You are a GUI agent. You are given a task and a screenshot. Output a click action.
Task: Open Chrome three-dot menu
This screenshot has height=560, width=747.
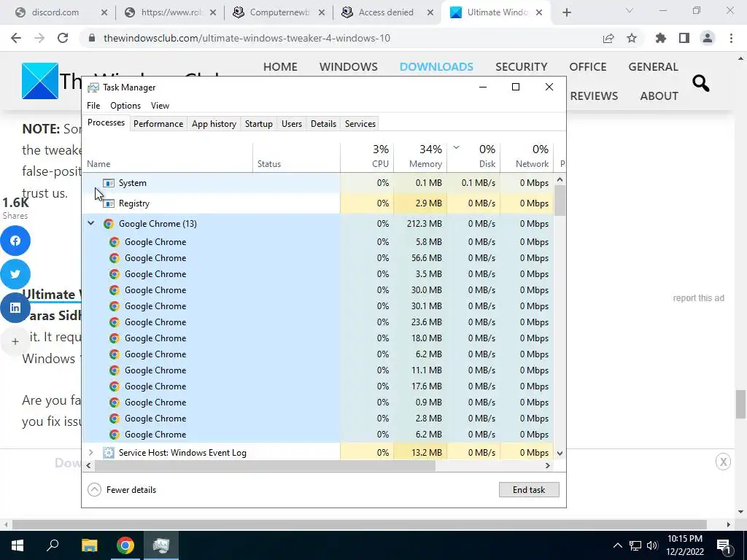coord(731,38)
